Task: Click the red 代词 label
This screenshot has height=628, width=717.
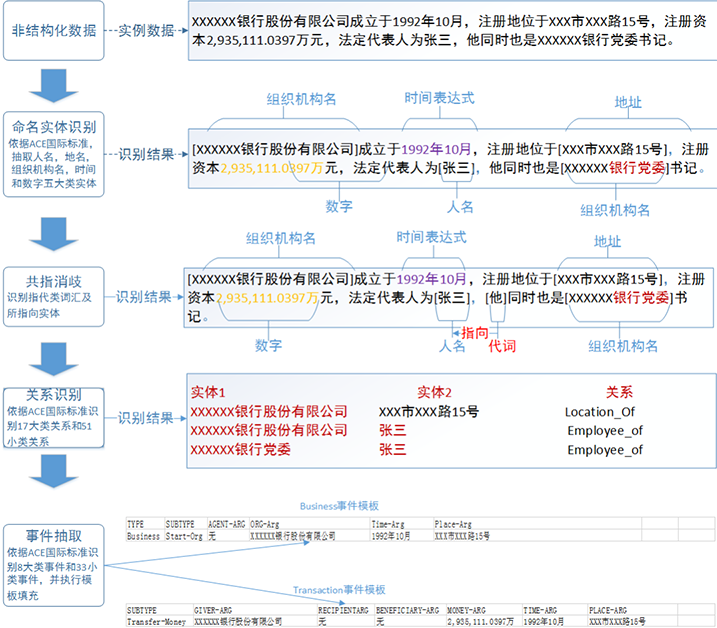Action: 502,347
